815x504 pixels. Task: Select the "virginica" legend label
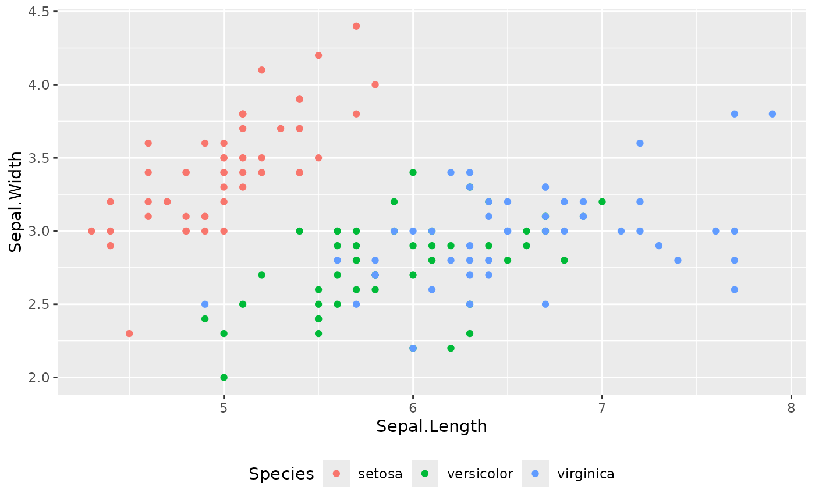(x=586, y=474)
